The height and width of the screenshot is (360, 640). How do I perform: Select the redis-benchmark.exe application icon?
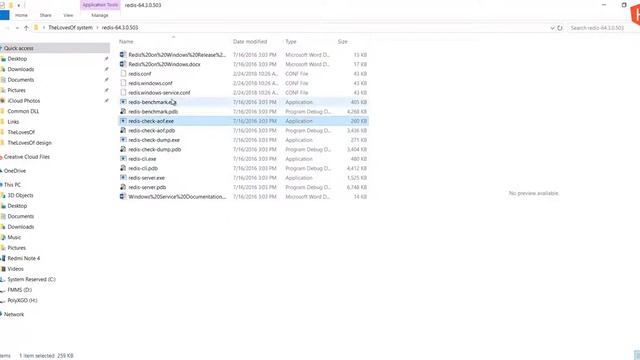123,102
